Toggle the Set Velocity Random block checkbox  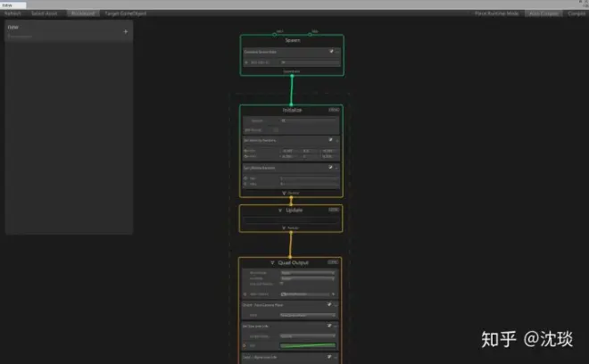point(330,140)
